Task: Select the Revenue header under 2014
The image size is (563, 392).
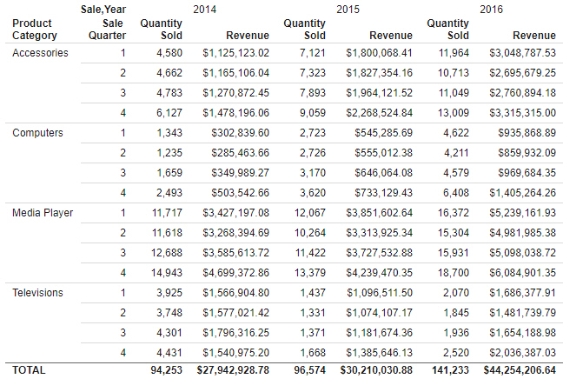Action: [248, 36]
